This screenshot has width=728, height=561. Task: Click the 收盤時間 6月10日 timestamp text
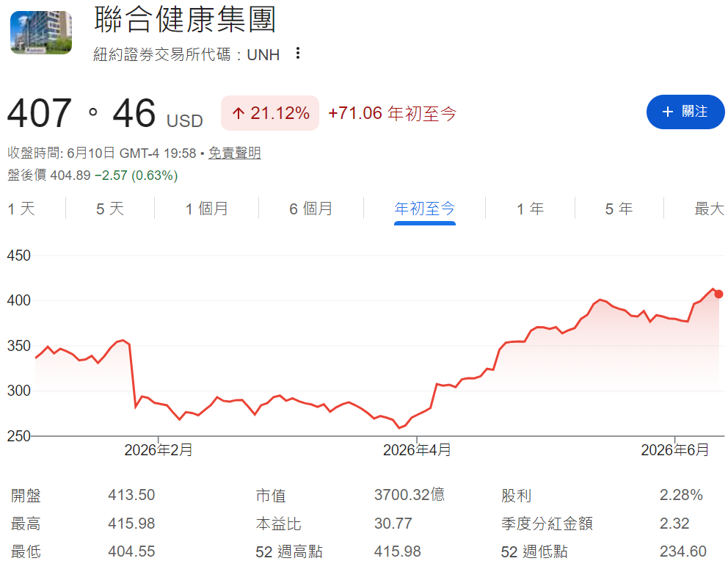click(102, 153)
